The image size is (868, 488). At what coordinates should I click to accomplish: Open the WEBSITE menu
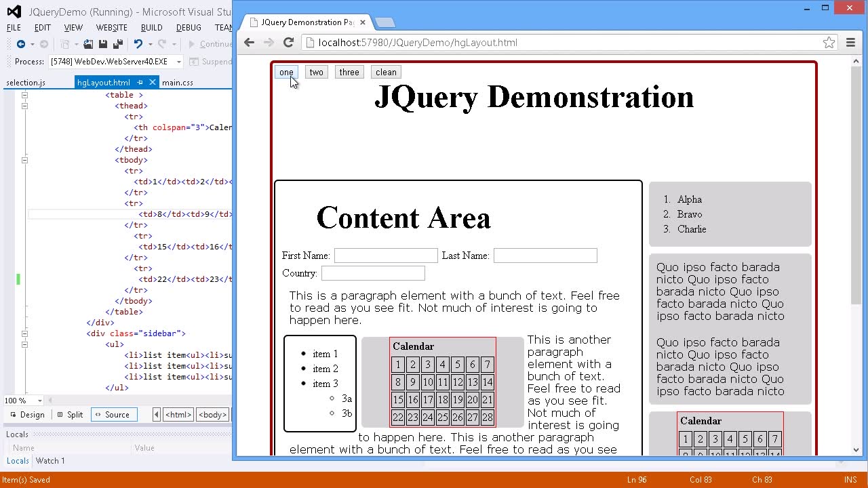click(111, 28)
